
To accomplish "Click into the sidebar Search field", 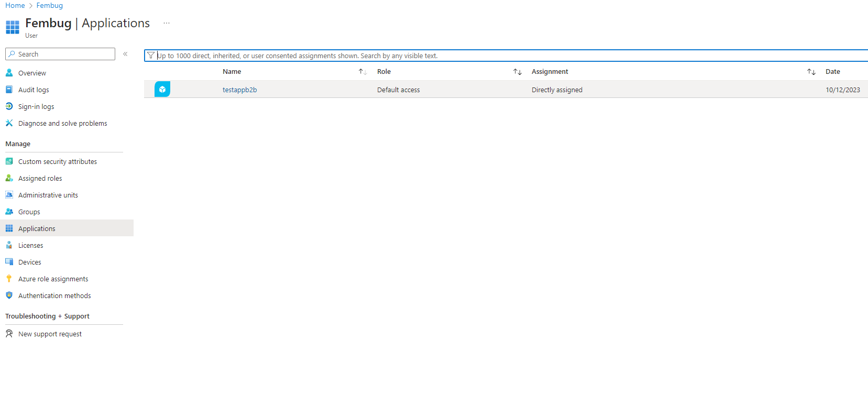I will coord(60,54).
